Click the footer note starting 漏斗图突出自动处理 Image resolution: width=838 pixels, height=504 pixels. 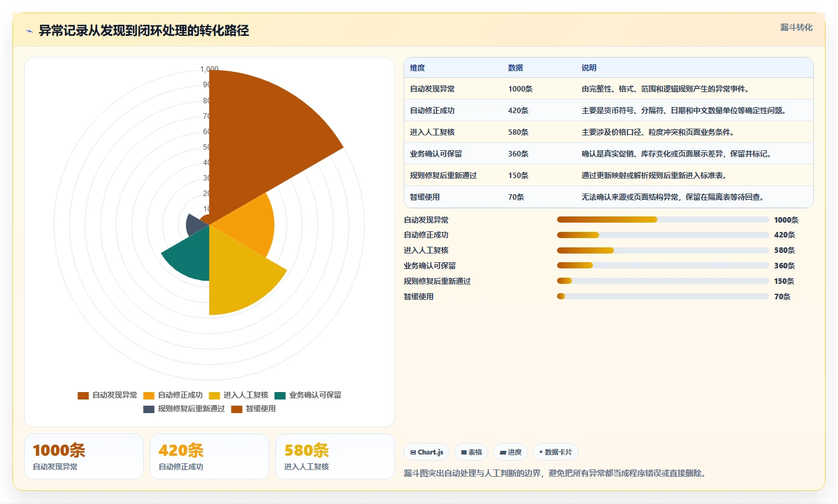pyautogui.click(x=555, y=474)
